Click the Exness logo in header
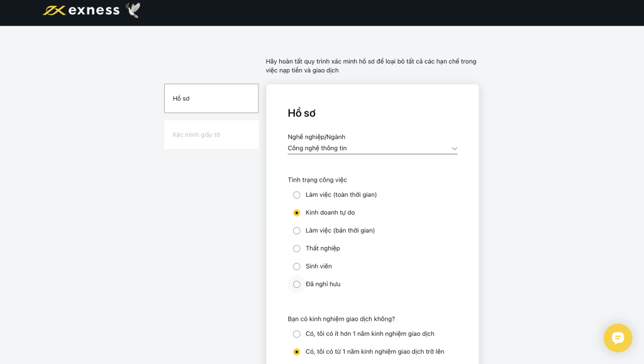 click(81, 10)
